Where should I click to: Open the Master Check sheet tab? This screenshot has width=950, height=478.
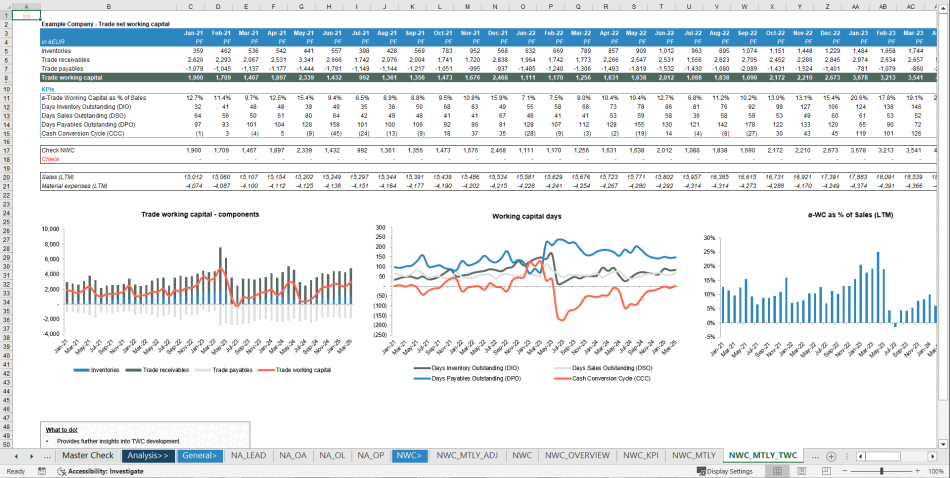tap(88, 456)
